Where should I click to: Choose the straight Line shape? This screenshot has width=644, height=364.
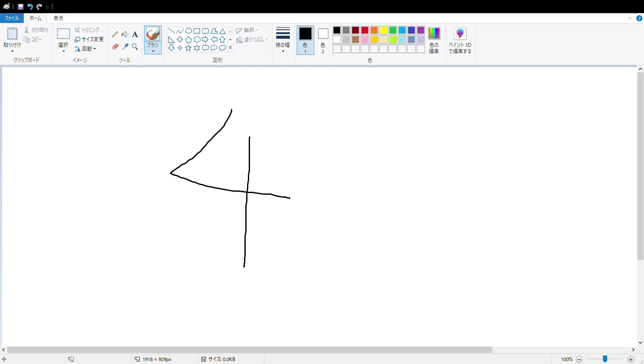[x=171, y=31]
